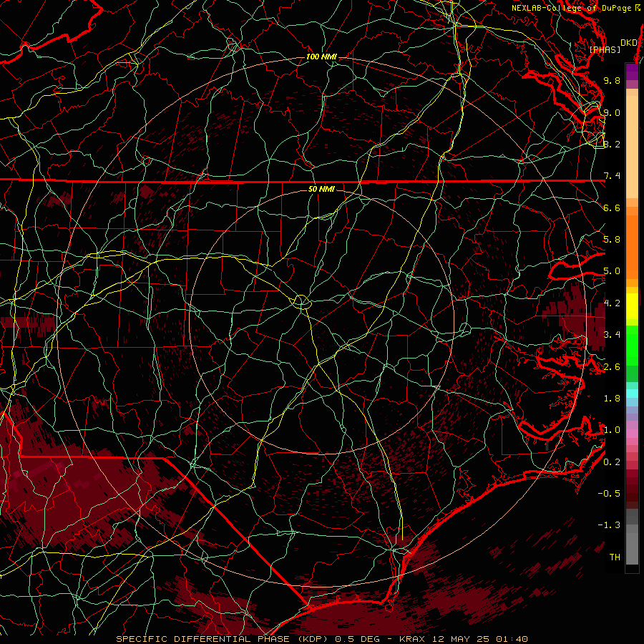The width and height of the screenshot is (644, 644).
Task: Click the [PHAS] units label above the scale
Action: point(605,50)
